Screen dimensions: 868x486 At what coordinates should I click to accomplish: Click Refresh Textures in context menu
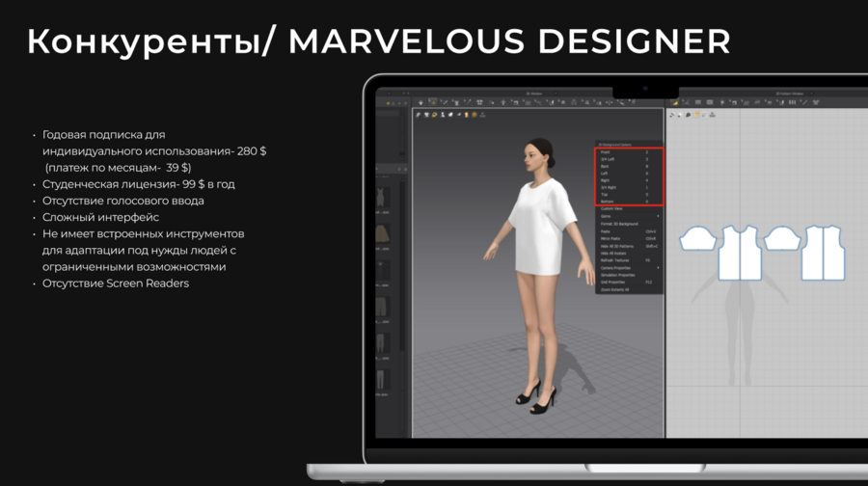click(x=629, y=260)
